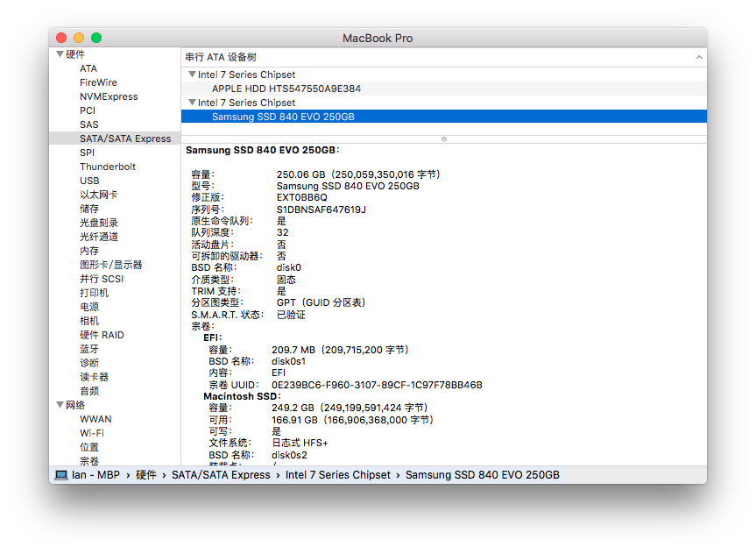
Task: Select USB in the sidebar
Action: (x=89, y=181)
